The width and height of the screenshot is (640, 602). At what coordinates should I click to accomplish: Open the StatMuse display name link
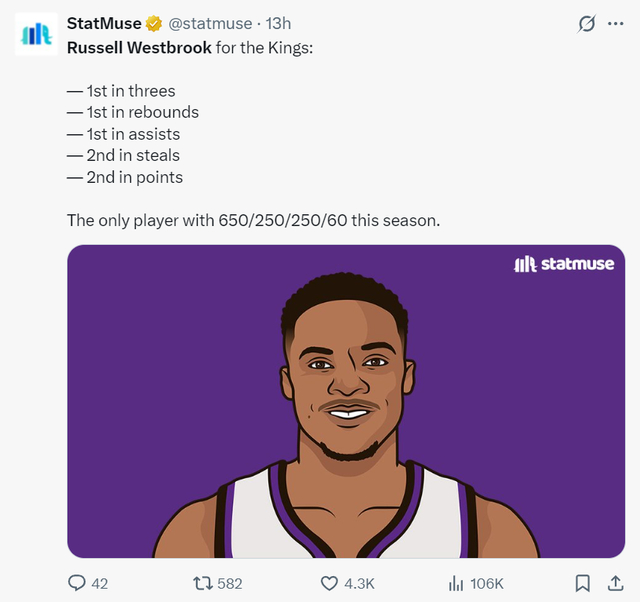pyautogui.click(x=103, y=23)
